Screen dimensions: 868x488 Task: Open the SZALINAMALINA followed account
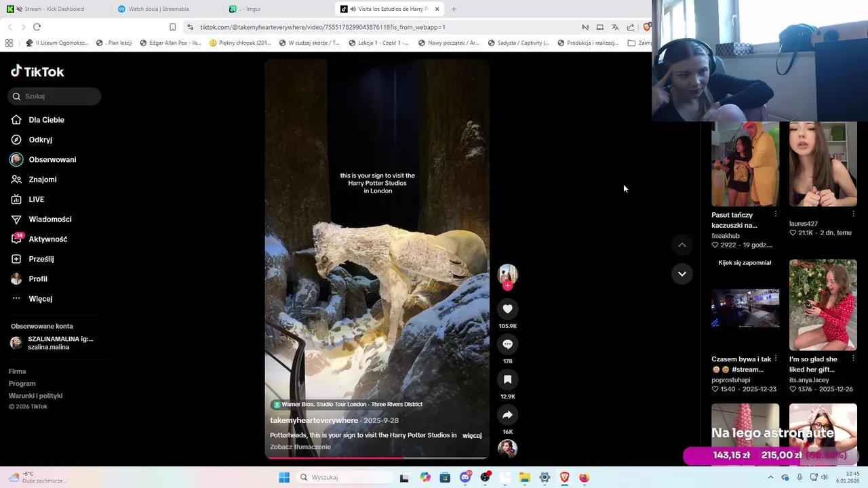click(52, 343)
